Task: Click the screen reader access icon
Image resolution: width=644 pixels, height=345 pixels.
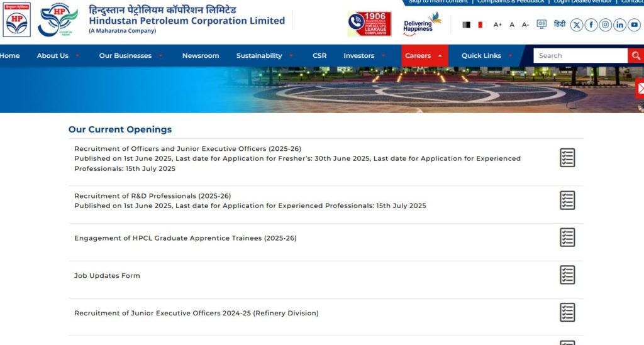Action: (541, 25)
